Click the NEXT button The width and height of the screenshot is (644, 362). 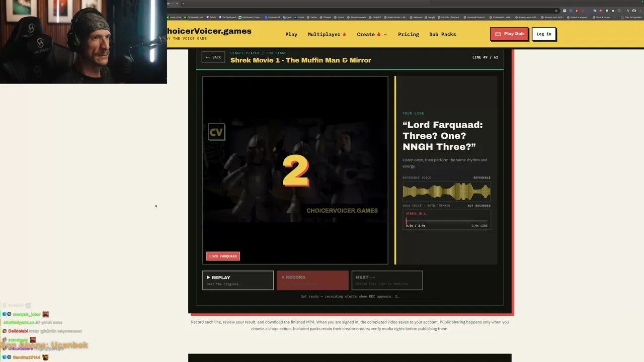(x=387, y=280)
